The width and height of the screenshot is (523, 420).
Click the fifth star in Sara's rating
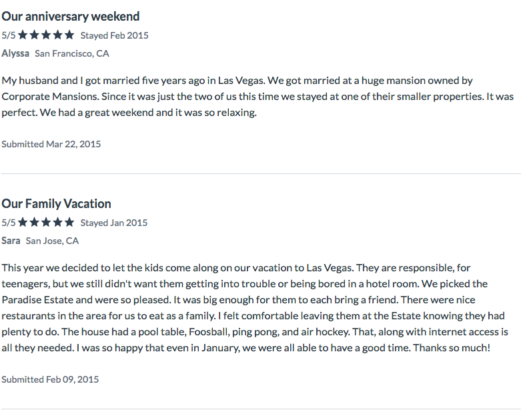[x=69, y=222]
